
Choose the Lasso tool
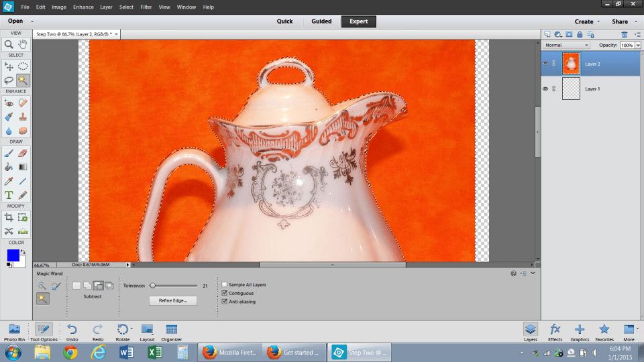point(9,79)
